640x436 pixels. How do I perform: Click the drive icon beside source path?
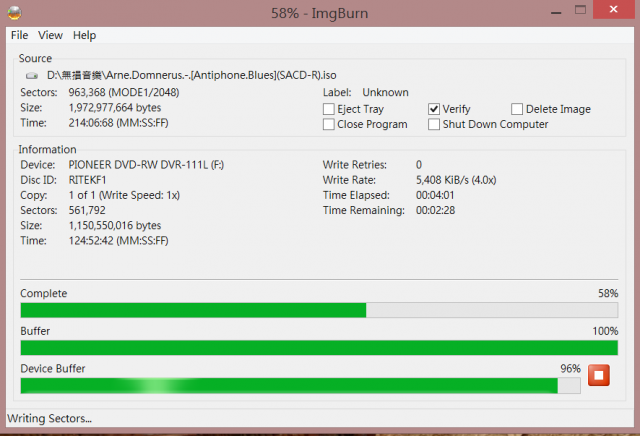coord(32,76)
